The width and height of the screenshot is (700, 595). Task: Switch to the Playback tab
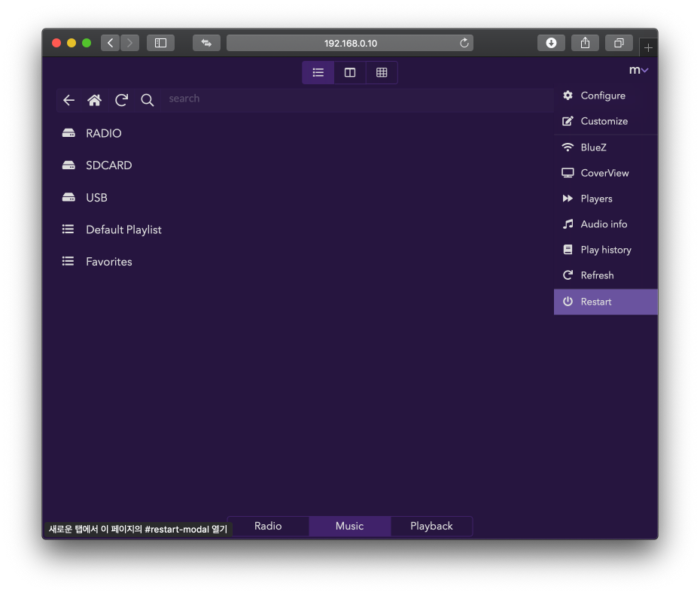pyautogui.click(x=431, y=526)
